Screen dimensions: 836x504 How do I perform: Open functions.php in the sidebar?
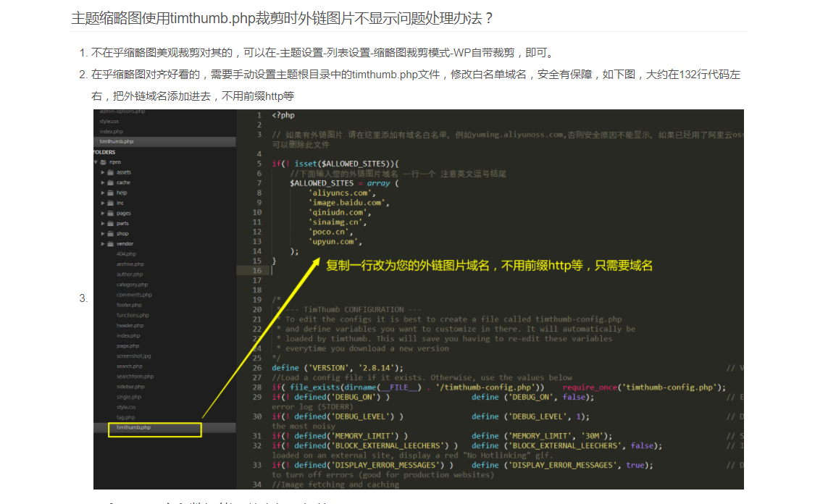pos(133,315)
